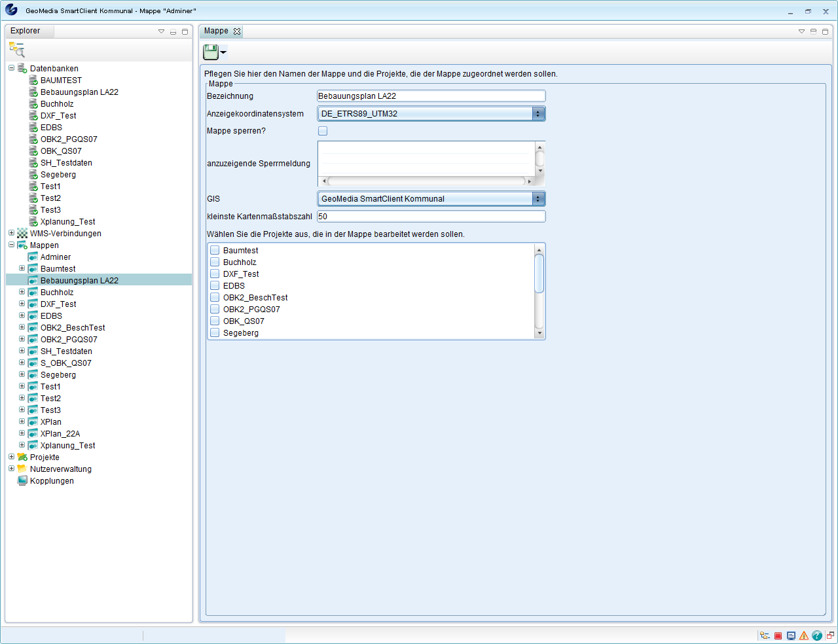
Task: Click the Explorer tree search icon
Action: pos(17,49)
